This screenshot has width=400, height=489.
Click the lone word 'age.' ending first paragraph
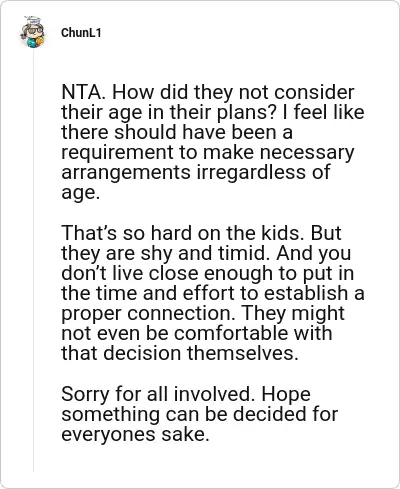click(x=80, y=193)
